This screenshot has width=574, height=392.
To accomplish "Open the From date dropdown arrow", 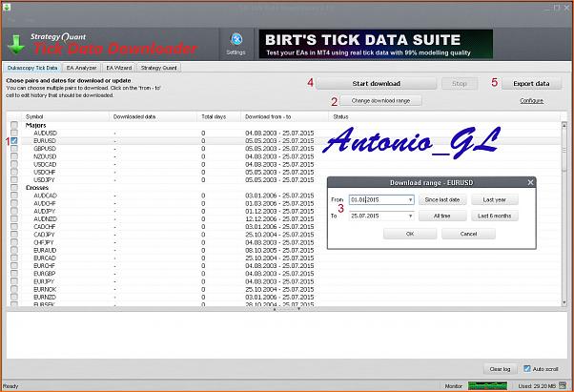I will pyautogui.click(x=410, y=200).
